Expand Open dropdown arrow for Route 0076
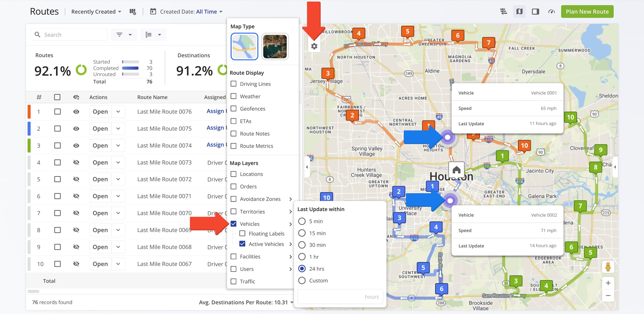The width and height of the screenshot is (644, 314). click(118, 112)
